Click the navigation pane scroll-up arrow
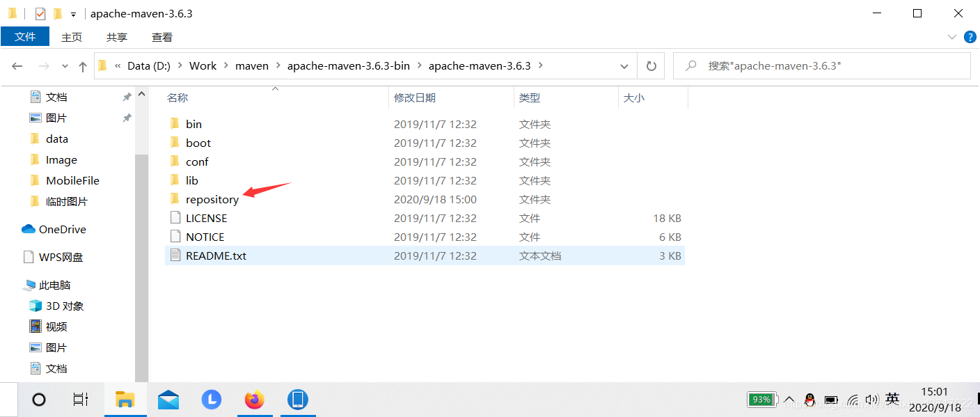The height and width of the screenshot is (417, 980). pyautogui.click(x=142, y=94)
